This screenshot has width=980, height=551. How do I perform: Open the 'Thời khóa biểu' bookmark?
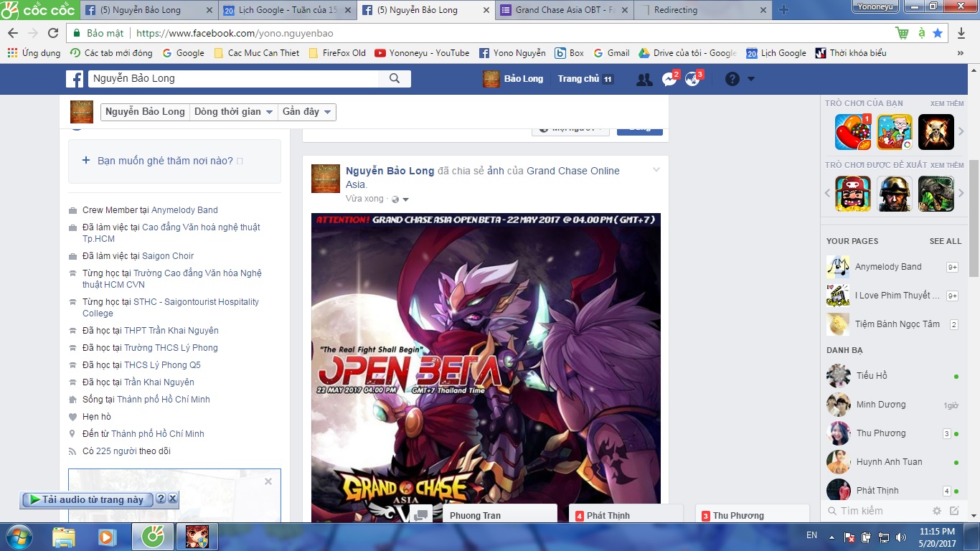851,53
